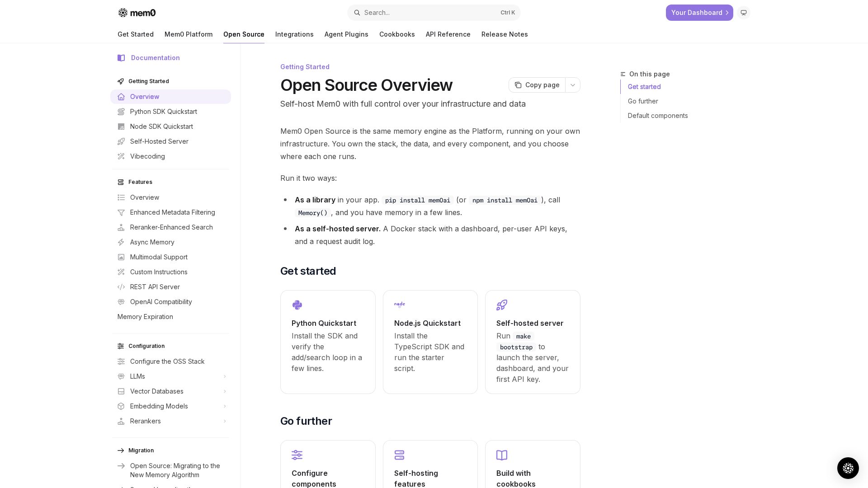Click the Search input field
The image size is (868, 488).
coord(434,13)
